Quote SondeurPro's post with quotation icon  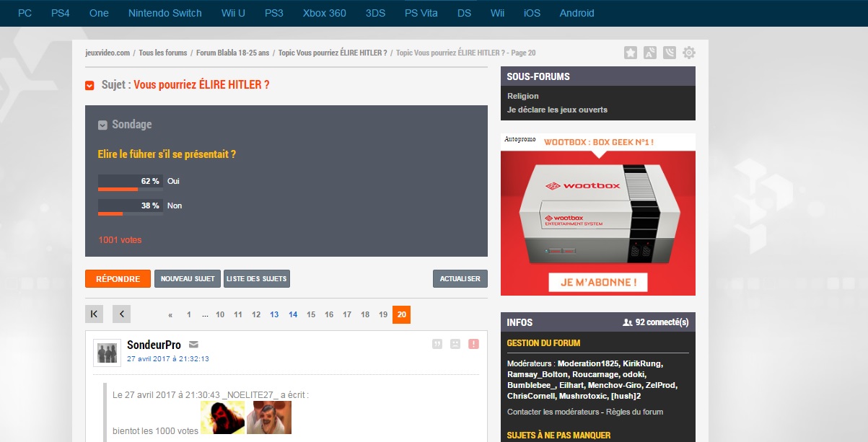[x=437, y=344]
